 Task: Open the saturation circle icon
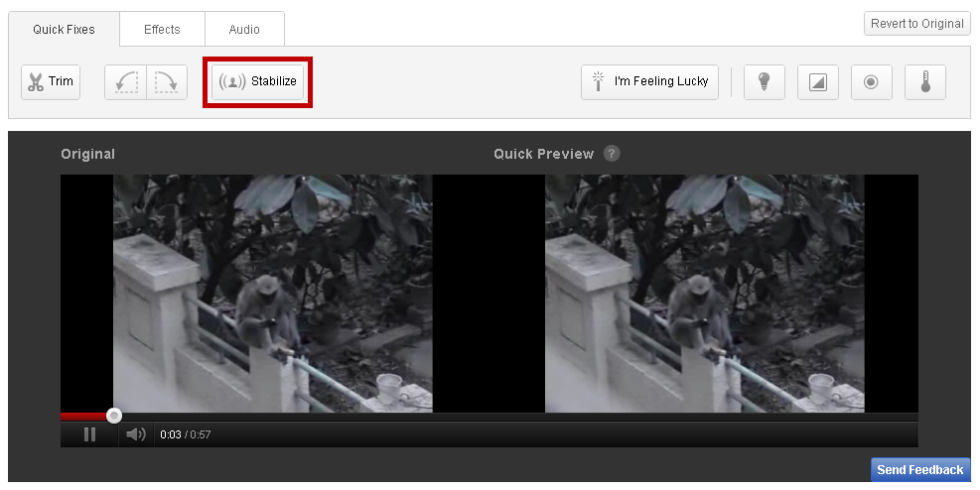pyautogui.click(x=872, y=81)
